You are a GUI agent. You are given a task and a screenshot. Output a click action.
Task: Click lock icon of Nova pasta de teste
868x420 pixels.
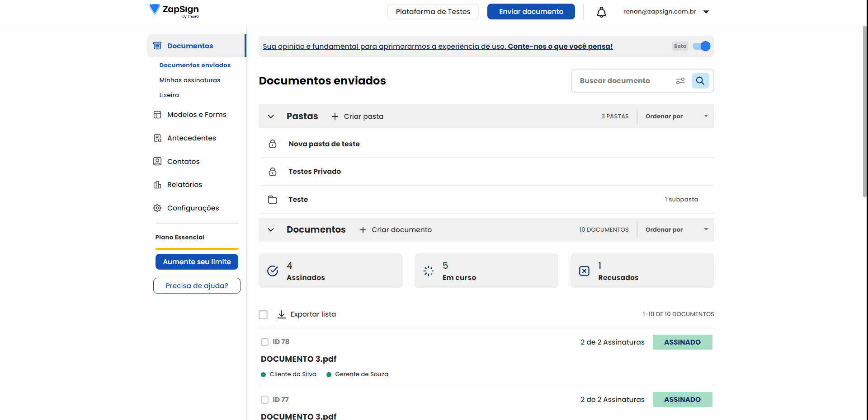[x=273, y=144]
